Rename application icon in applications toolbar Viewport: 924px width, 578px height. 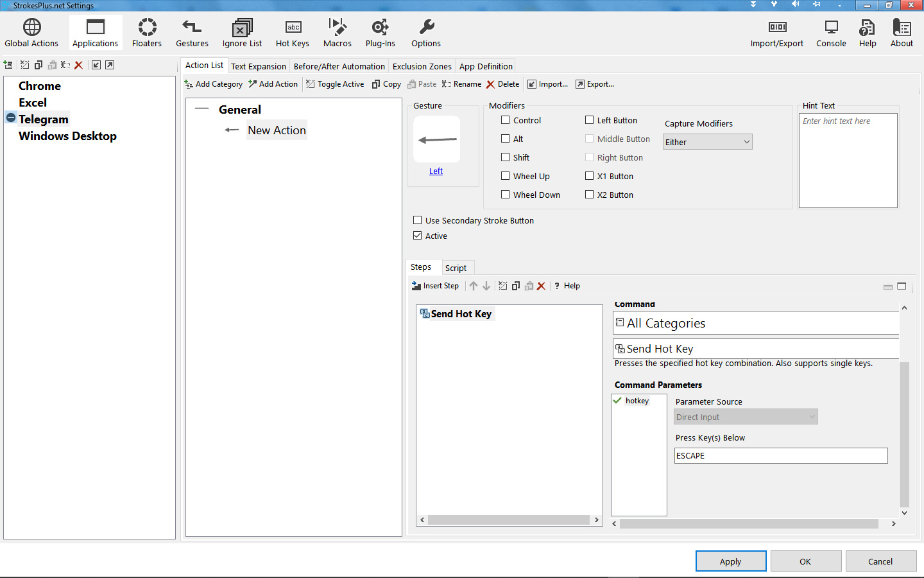(65, 65)
